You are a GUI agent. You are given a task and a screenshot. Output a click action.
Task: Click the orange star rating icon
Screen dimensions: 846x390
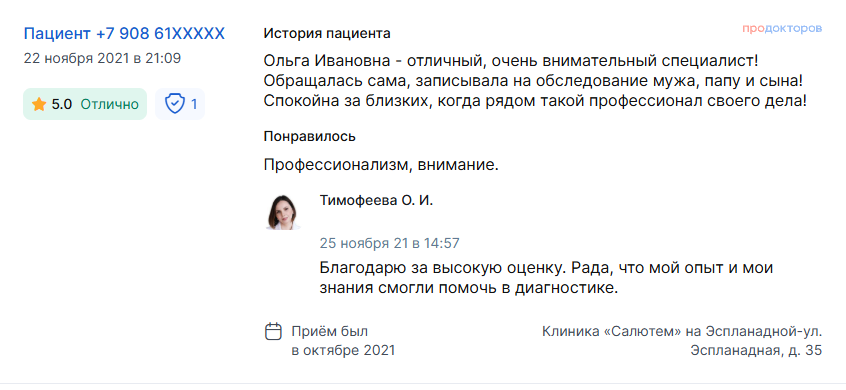pos(39,104)
